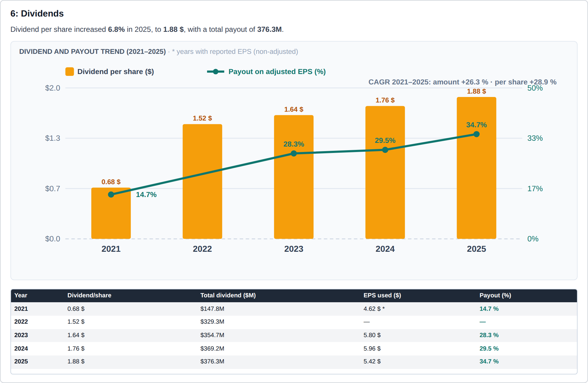Click the 2025 x-axis label

(x=477, y=249)
